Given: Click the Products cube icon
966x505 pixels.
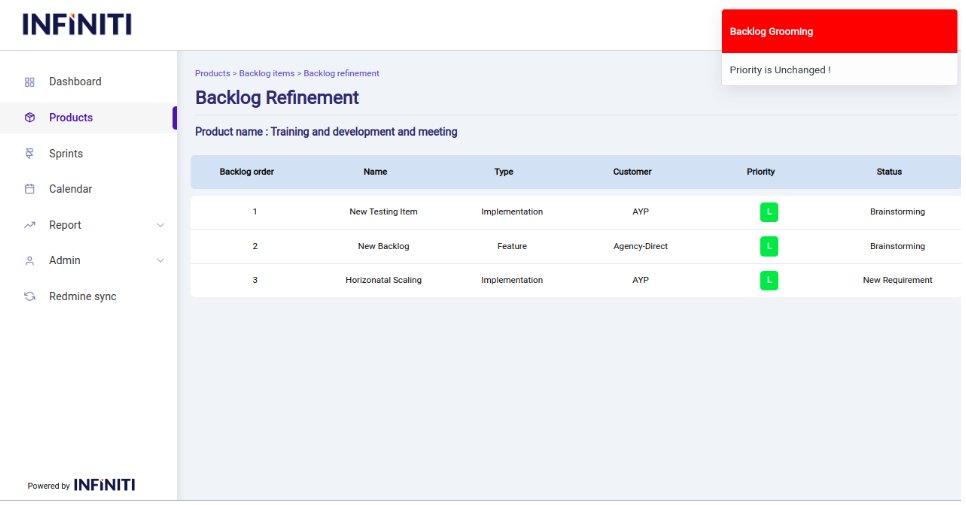Looking at the screenshot, I should click(29, 118).
